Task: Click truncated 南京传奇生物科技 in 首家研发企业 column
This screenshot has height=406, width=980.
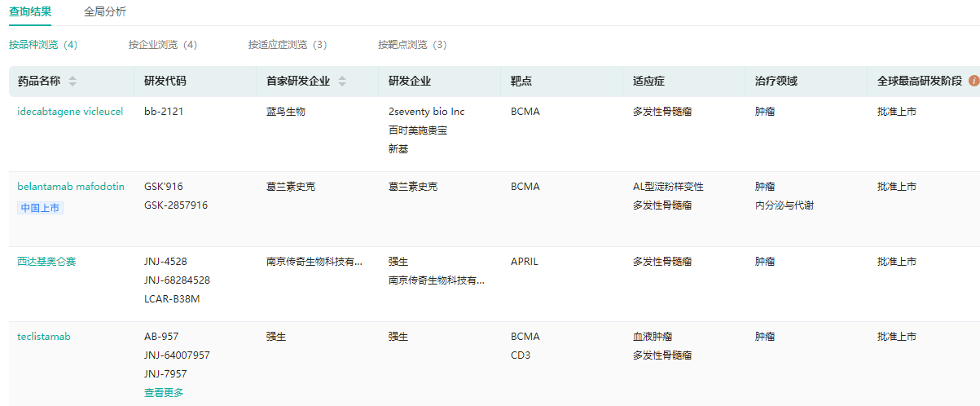Action: tap(314, 262)
